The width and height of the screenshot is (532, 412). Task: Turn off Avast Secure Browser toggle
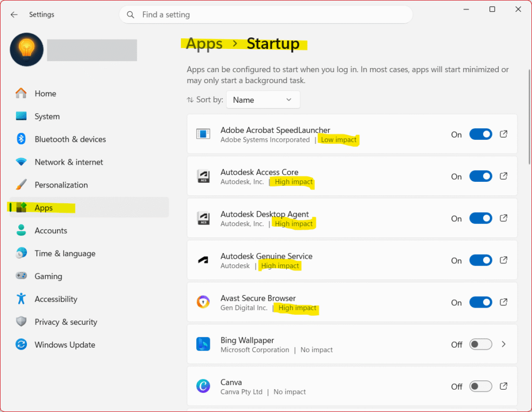click(x=481, y=302)
